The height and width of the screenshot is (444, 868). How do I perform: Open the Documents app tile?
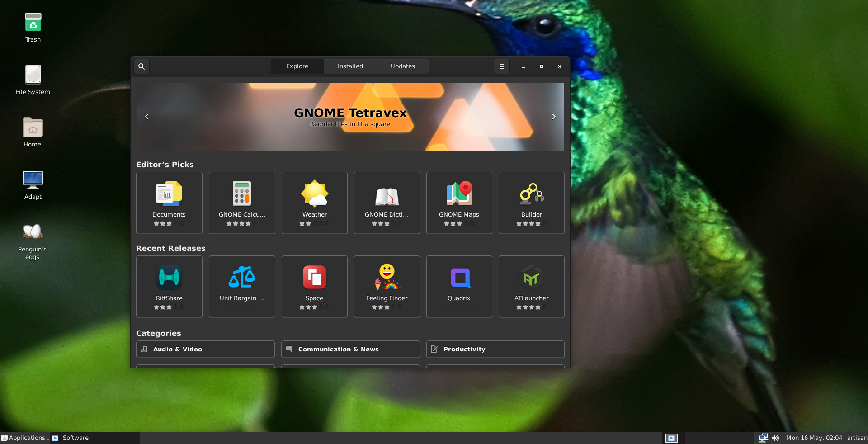[169, 203]
